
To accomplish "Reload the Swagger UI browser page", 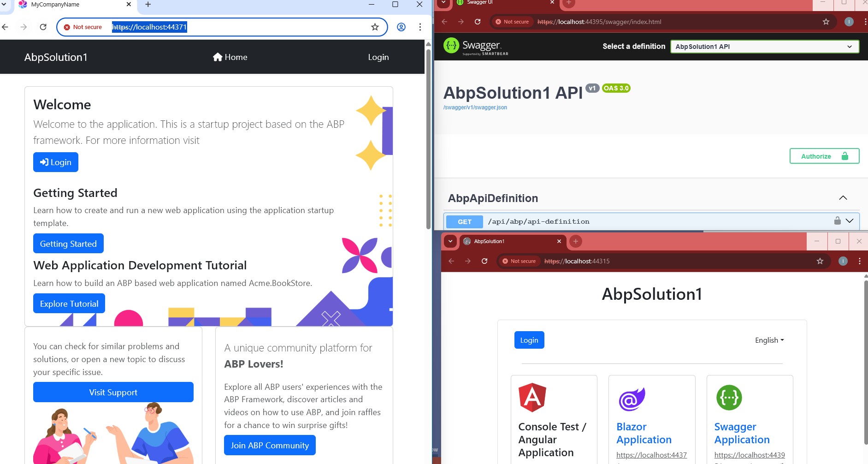I will click(478, 22).
